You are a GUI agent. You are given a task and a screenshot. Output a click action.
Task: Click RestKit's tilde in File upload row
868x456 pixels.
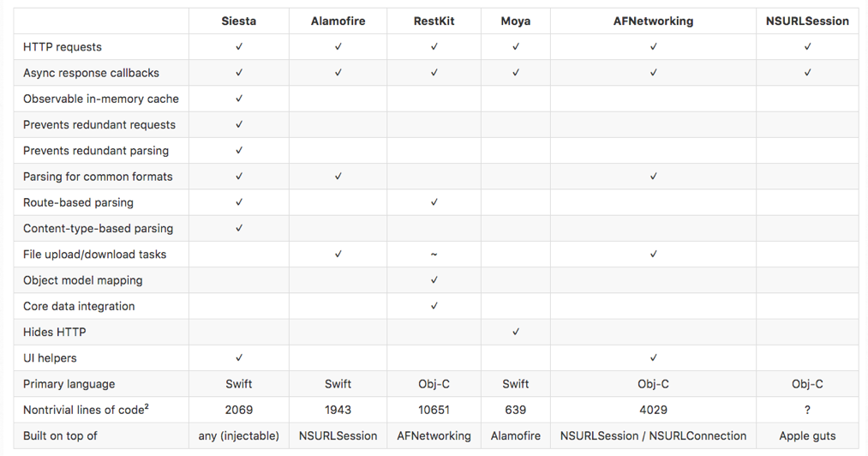[x=434, y=255]
